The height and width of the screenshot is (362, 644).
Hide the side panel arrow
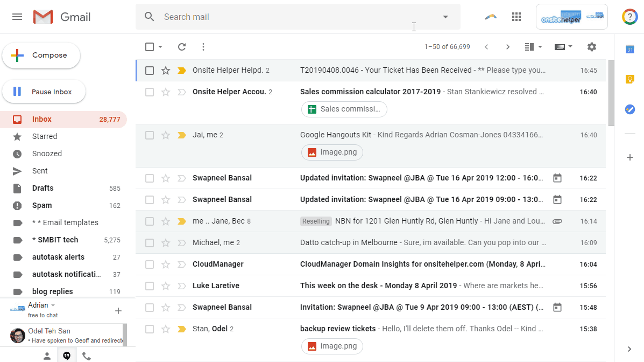pos(629,349)
